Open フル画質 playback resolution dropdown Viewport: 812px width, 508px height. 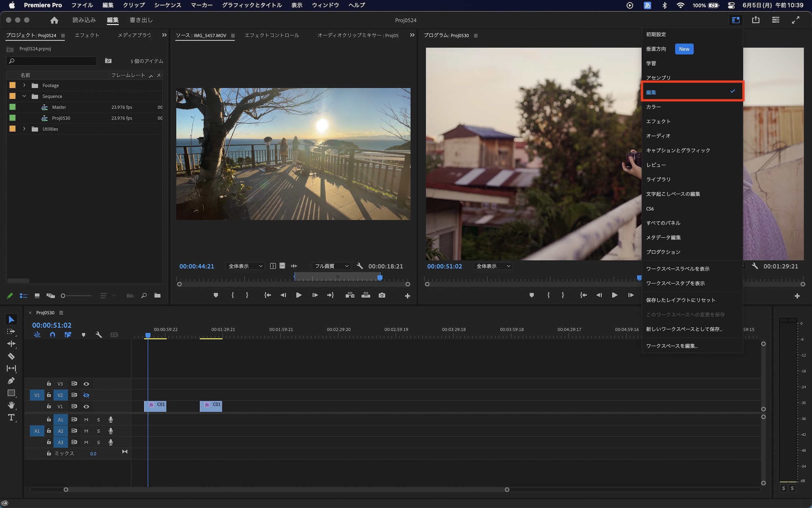click(x=331, y=266)
